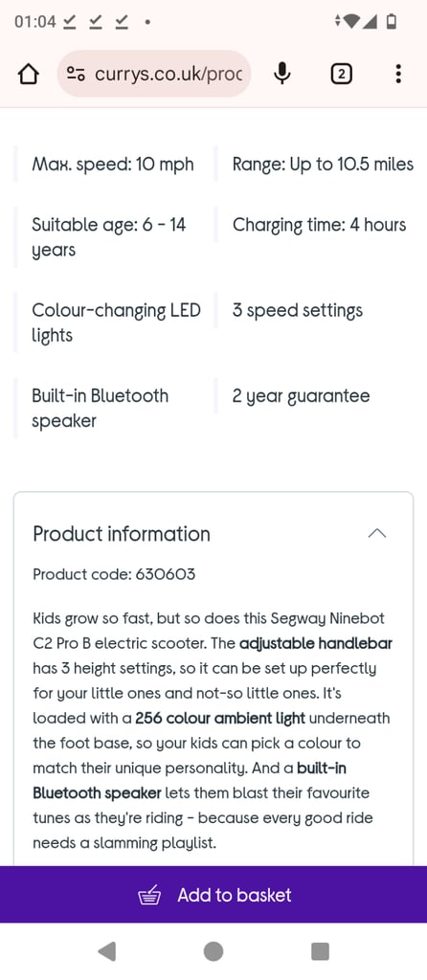Tap the Chrome home icon
427x980 pixels.
(x=28, y=75)
